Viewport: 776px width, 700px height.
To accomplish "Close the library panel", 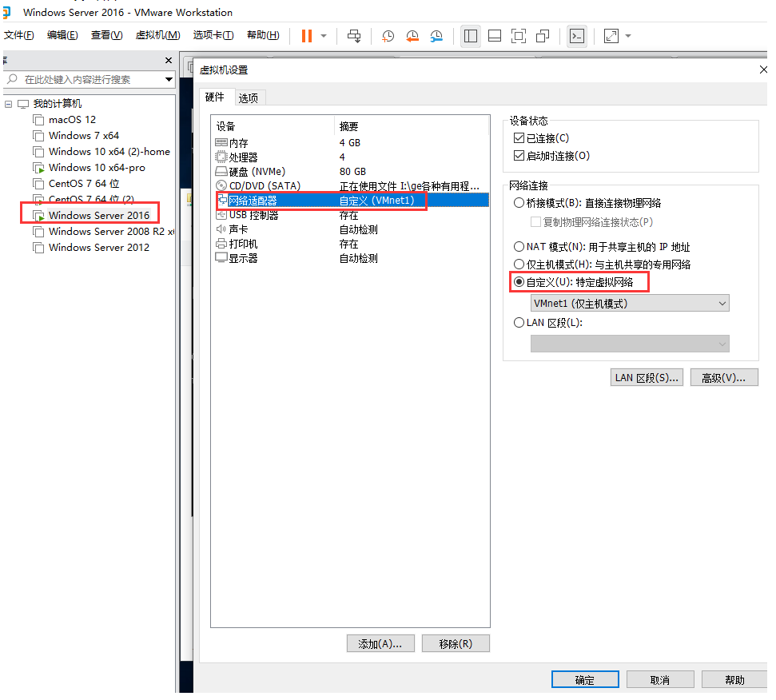I will tap(169, 61).
